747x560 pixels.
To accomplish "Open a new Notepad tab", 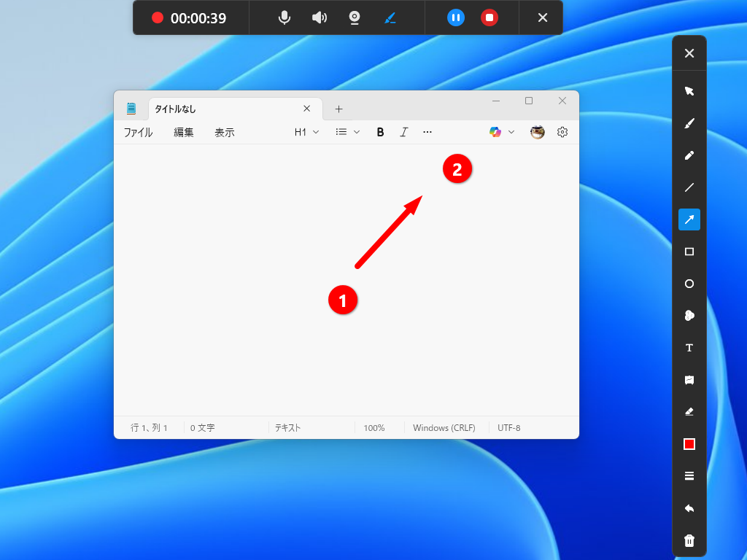I will tap(338, 108).
